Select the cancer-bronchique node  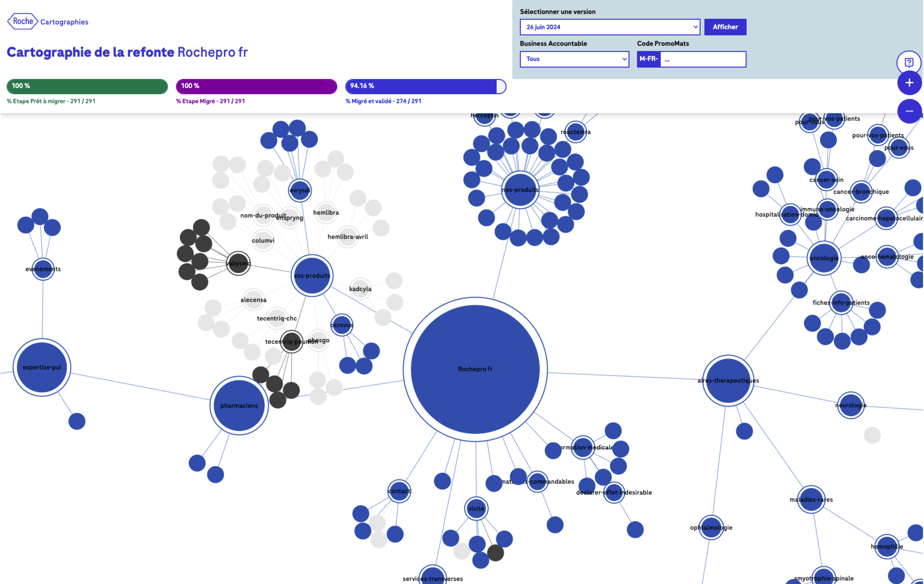coord(861,192)
